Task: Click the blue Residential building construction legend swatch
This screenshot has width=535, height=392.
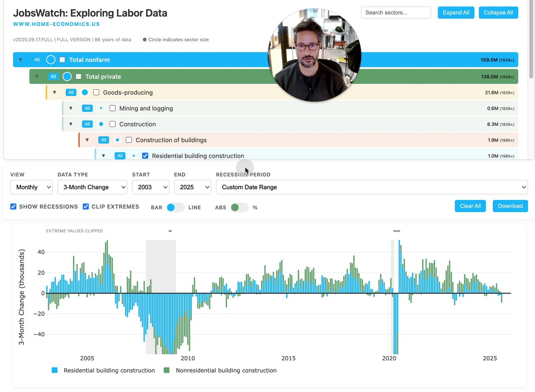Action: (x=54, y=370)
